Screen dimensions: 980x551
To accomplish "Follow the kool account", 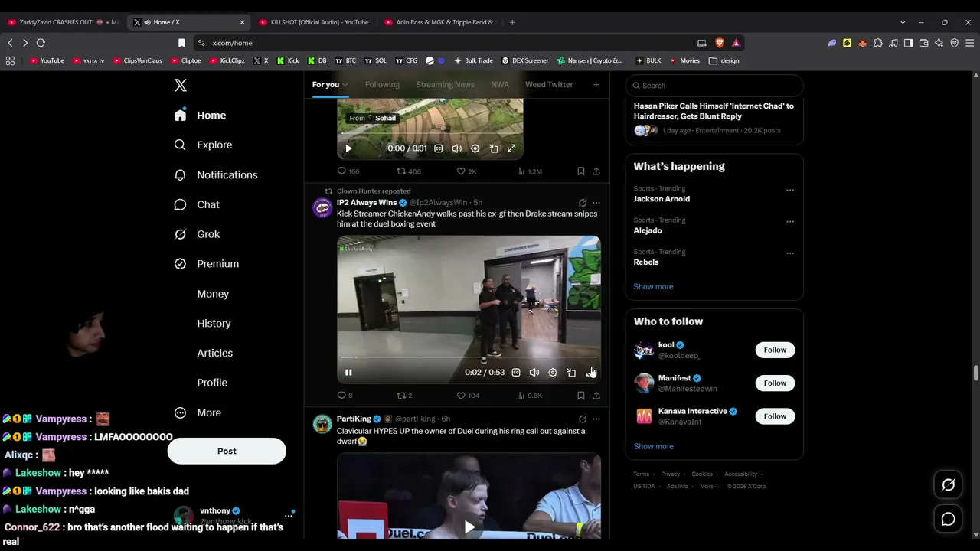I will pyautogui.click(x=775, y=350).
